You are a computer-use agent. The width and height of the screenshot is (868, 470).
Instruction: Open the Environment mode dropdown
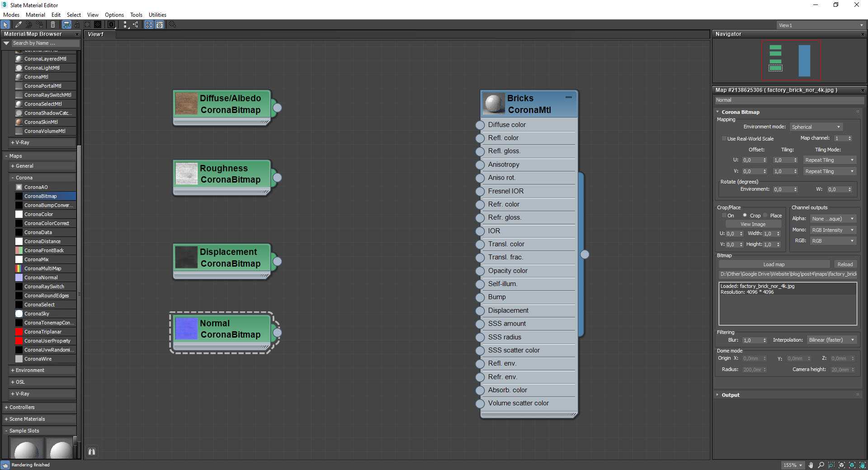pyautogui.click(x=816, y=127)
